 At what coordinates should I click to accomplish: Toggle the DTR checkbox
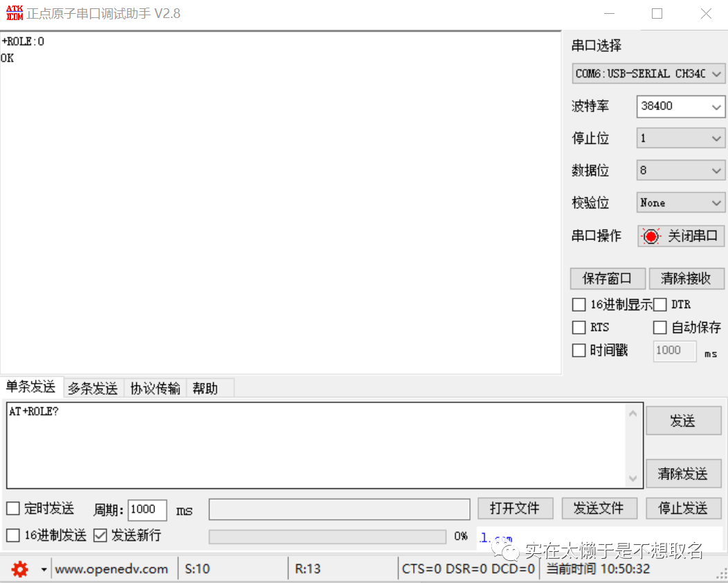pyautogui.click(x=659, y=305)
